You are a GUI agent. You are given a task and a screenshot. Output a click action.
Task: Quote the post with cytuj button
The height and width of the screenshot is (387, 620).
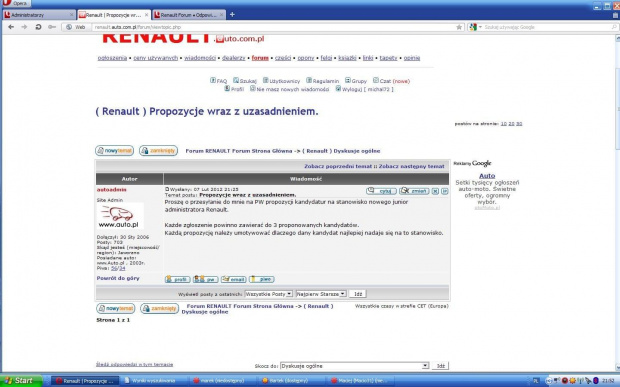pyautogui.click(x=381, y=191)
